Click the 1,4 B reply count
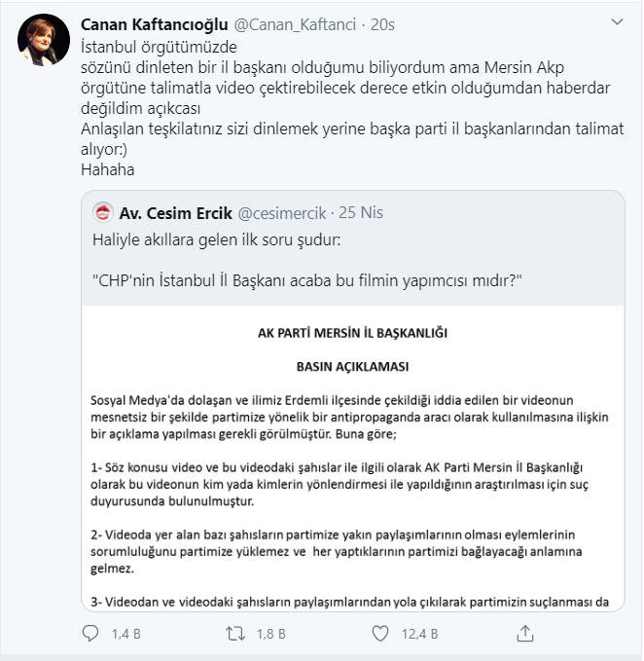This screenshot has width=644, height=661. 126,634
